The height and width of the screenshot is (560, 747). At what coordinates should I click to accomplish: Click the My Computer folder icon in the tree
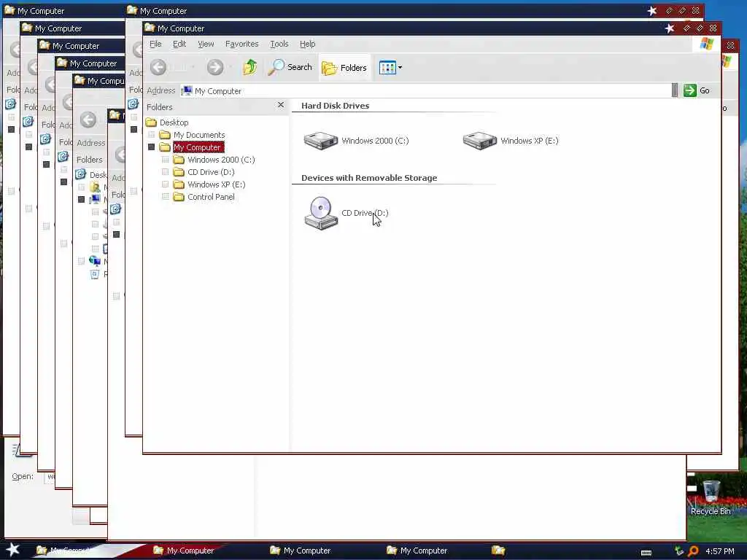(x=165, y=147)
